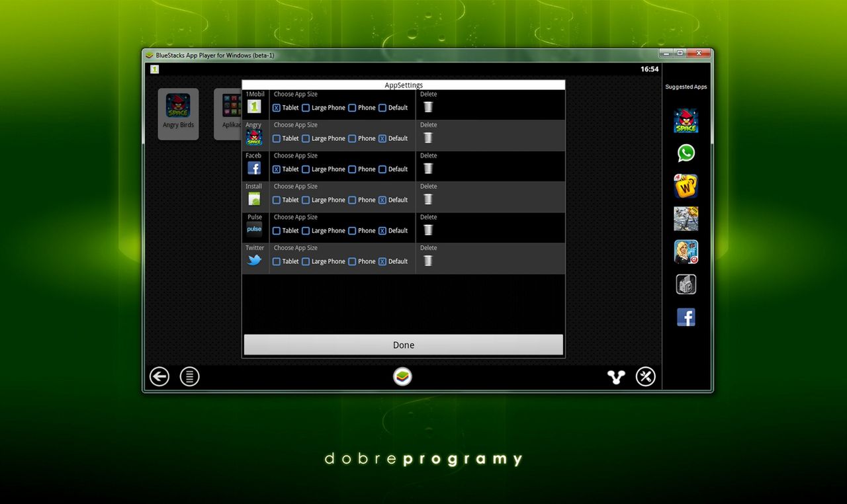Open the share icon in bottom bar
The height and width of the screenshot is (504, 847).
click(x=616, y=377)
